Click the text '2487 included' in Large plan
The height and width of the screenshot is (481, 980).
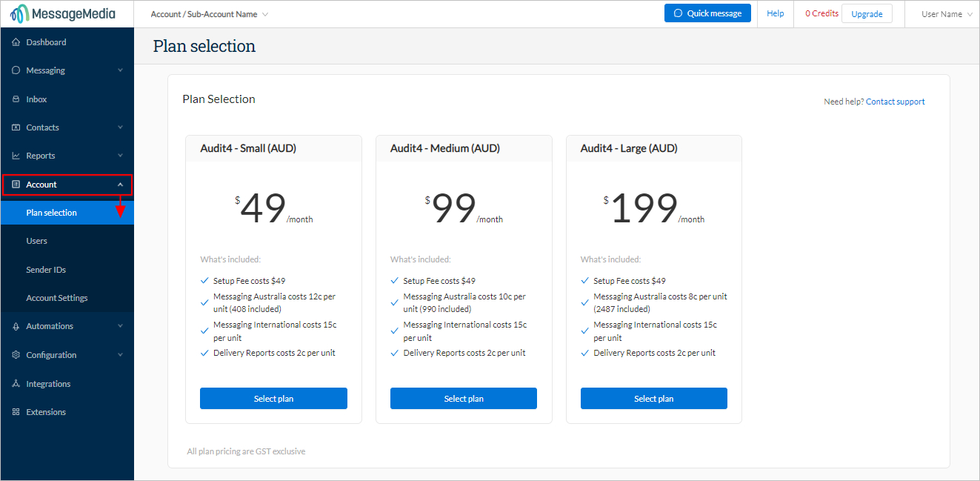[622, 309]
